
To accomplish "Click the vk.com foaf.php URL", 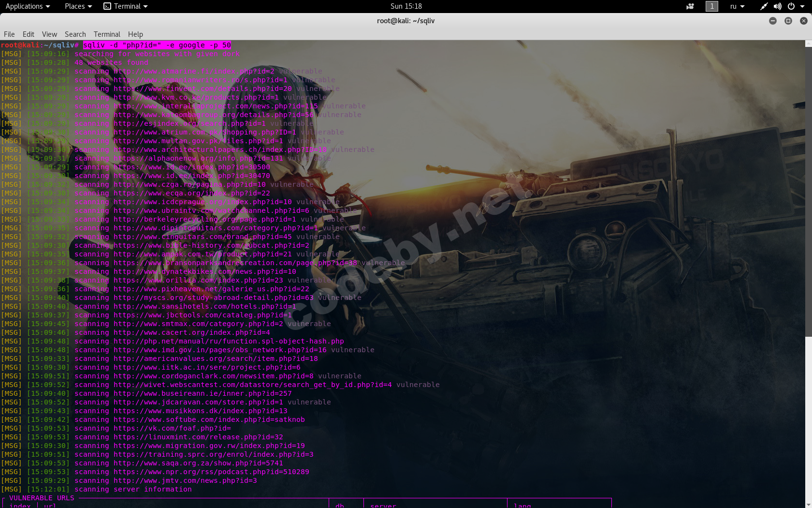I will (x=172, y=428).
